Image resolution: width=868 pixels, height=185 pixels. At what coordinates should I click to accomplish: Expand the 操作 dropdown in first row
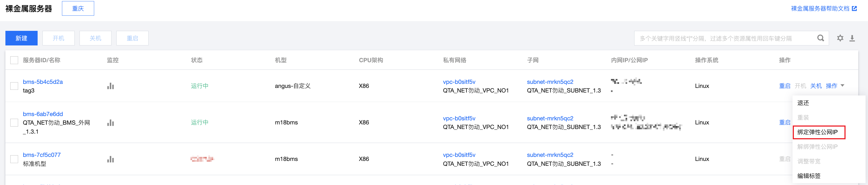(x=835, y=86)
